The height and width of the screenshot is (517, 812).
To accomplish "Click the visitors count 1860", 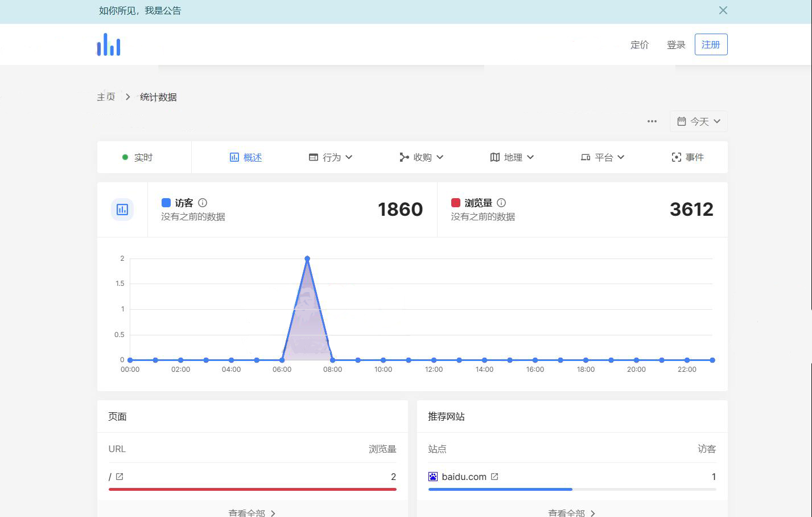I will (400, 210).
